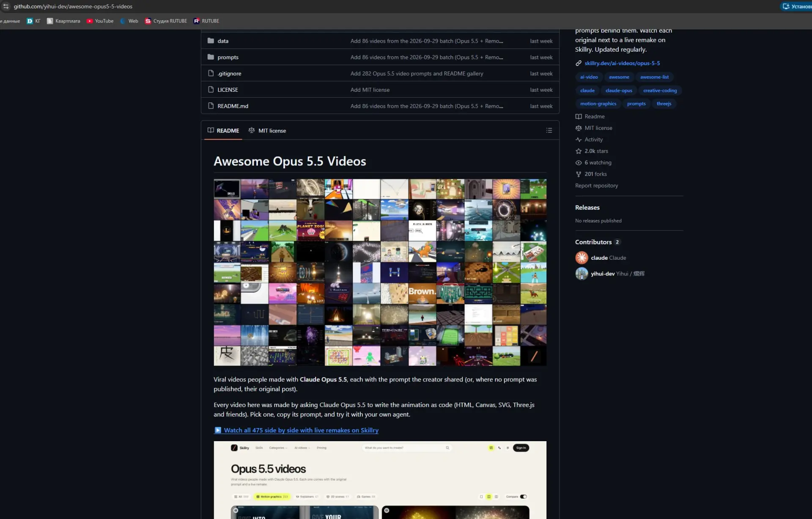
Task: Click the video thumbnail gallery image
Action: click(x=380, y=272)
